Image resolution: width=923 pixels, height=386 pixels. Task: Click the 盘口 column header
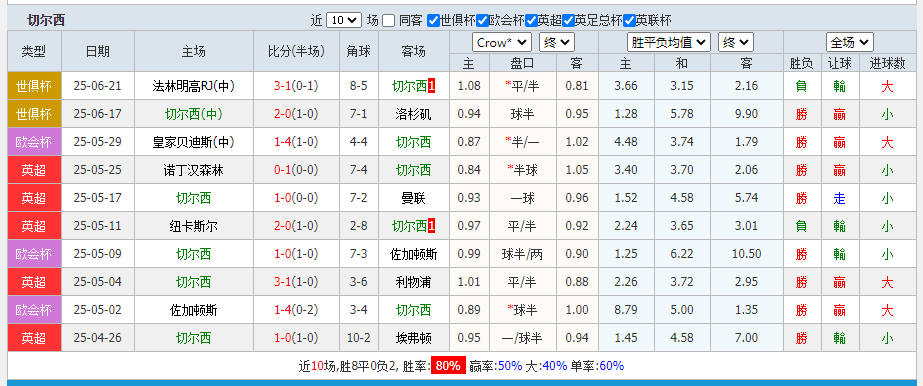point(522,63)
